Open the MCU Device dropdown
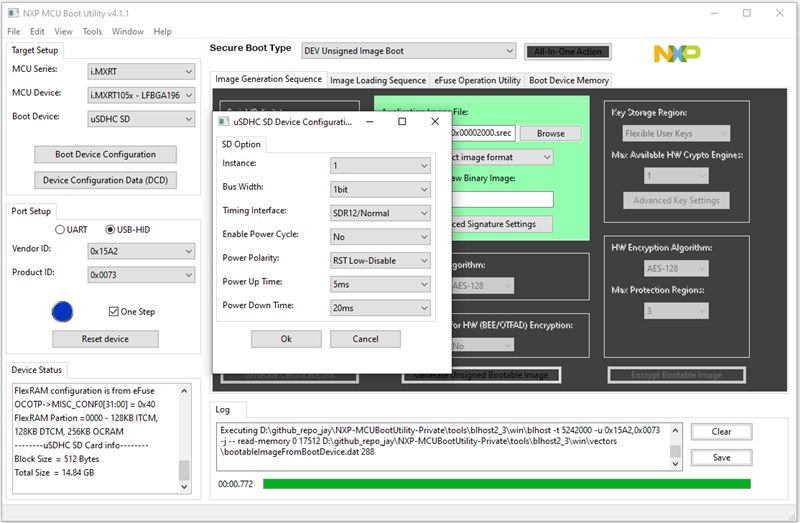 (x=141, y=95)
